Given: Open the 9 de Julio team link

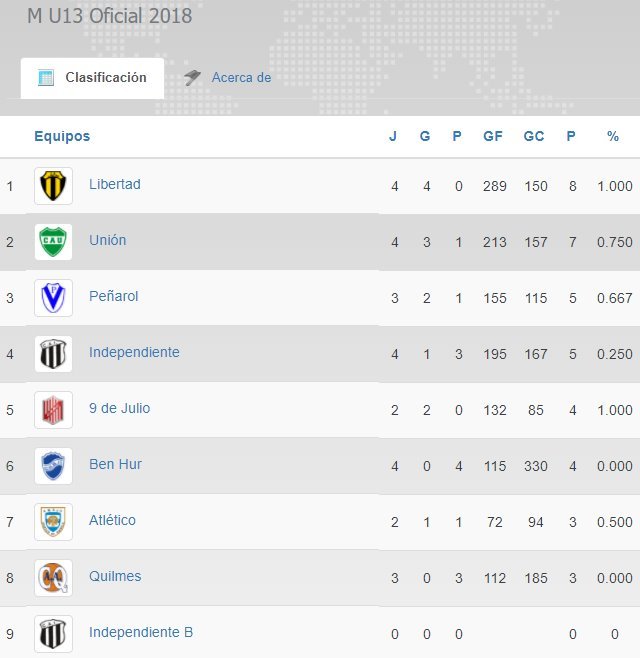Looking at the screenshot, I should point(119,409).
